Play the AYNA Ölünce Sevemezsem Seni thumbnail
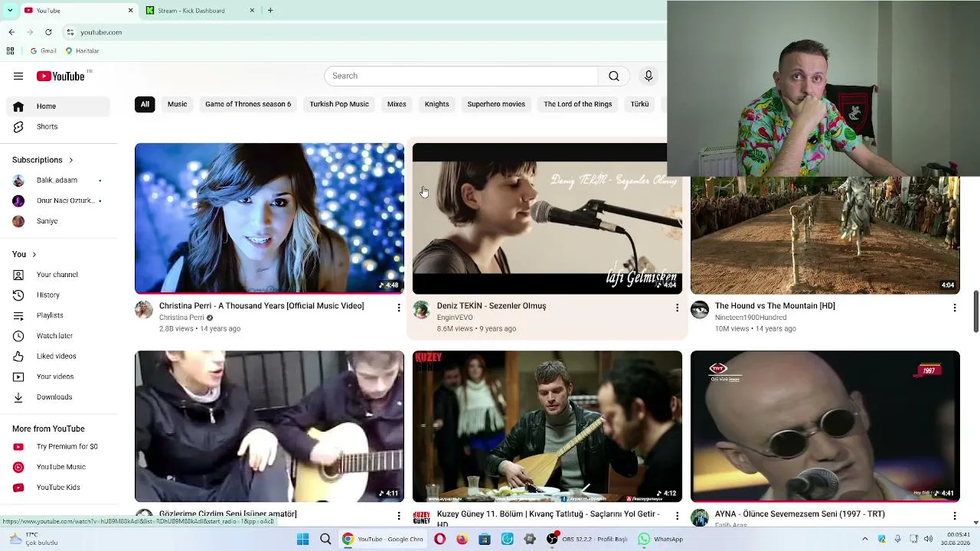This screenshot has height=551, width=980. pyautogui.click(x=825, y=426)
